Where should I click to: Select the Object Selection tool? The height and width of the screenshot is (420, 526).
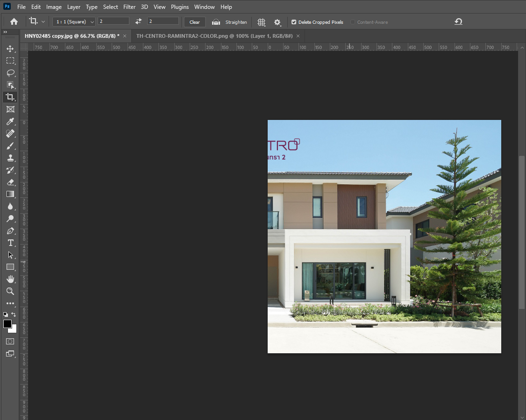click(10, 85)
